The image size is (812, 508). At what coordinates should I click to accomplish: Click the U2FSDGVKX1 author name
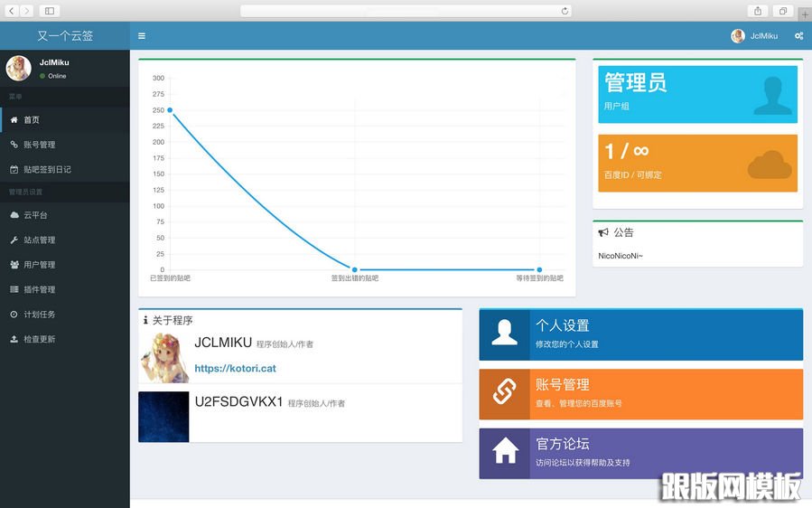238,401
